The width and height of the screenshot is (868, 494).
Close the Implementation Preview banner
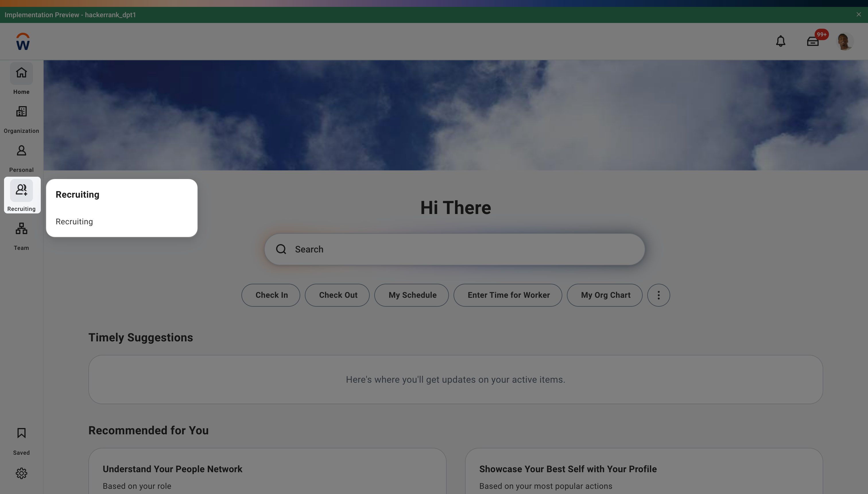coord(859,15)
